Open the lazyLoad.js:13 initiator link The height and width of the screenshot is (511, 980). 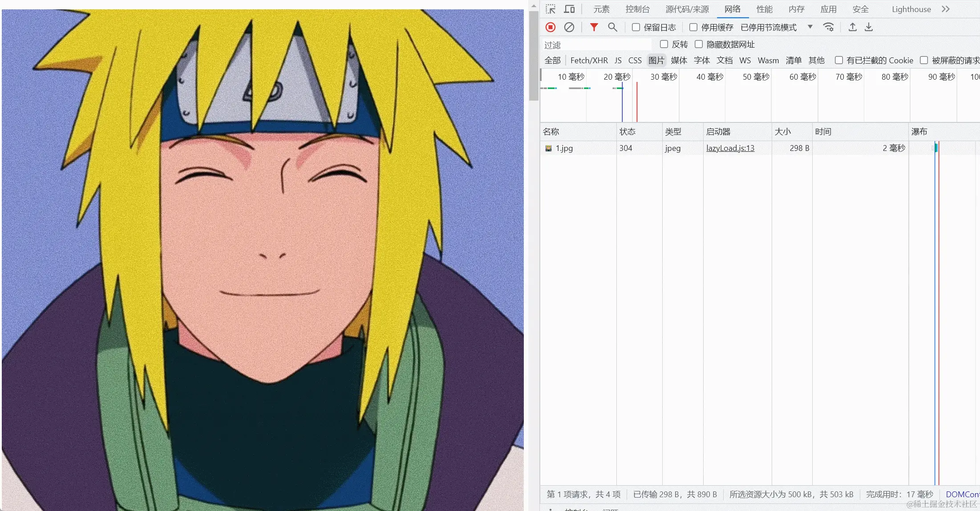730,148
